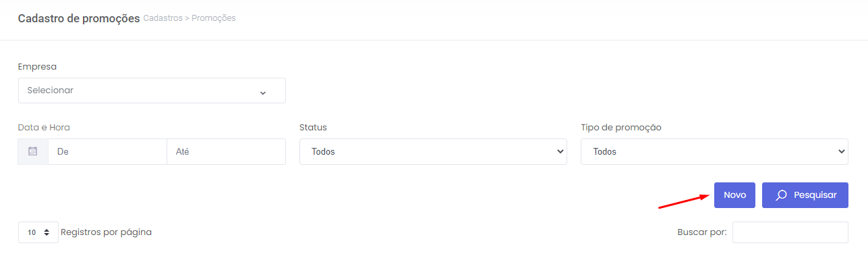Click the Empresa field label
This screenshot has width=868, height=256.
pyautogui.click(x=37, y=67)
